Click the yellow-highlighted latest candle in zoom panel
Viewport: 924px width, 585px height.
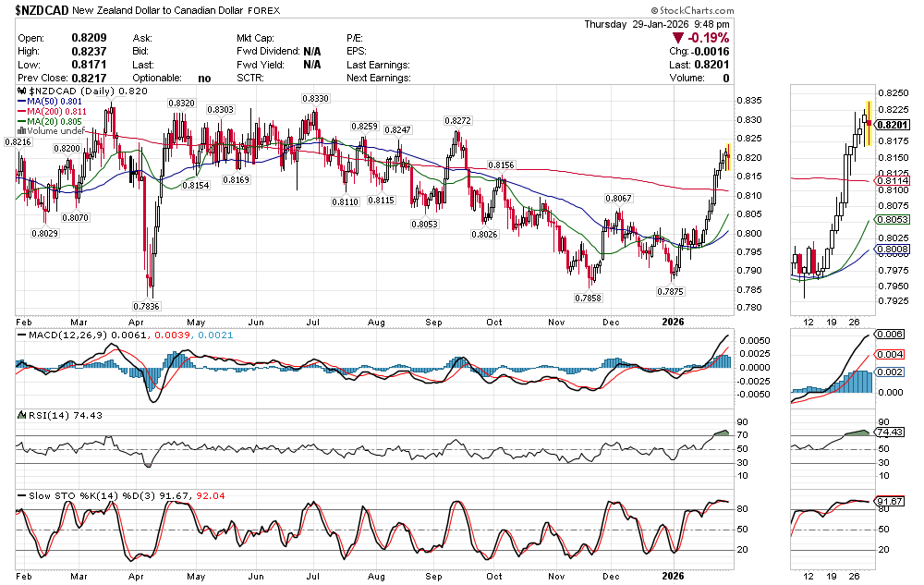click(x=868, y=124)
